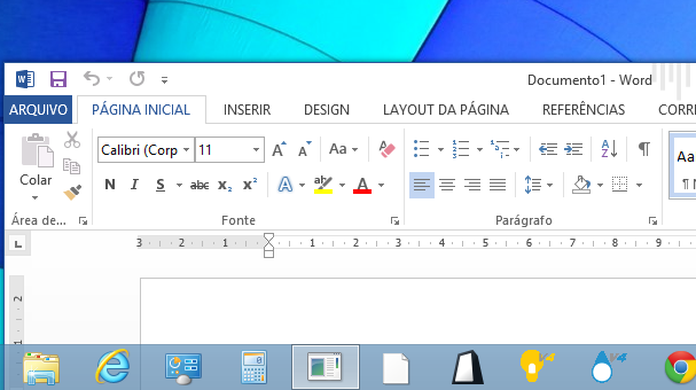This screenshot has height=390, width=696.
Task: Open the LAYOUT DA PÁGINA tab
Action: [446, 110]
